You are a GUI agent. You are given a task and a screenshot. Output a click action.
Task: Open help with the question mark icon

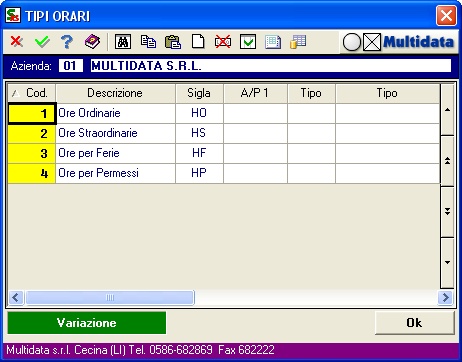(x=67, y=42)
